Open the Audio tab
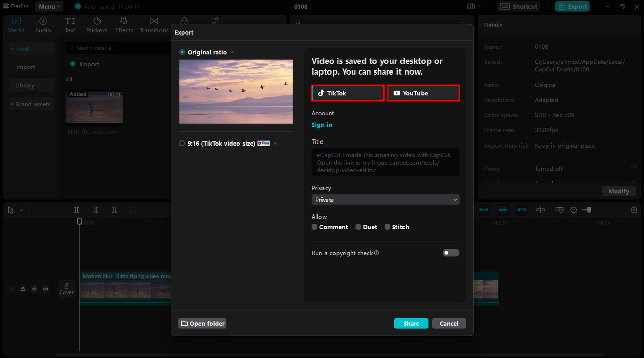644x358 pixels. 43,25
